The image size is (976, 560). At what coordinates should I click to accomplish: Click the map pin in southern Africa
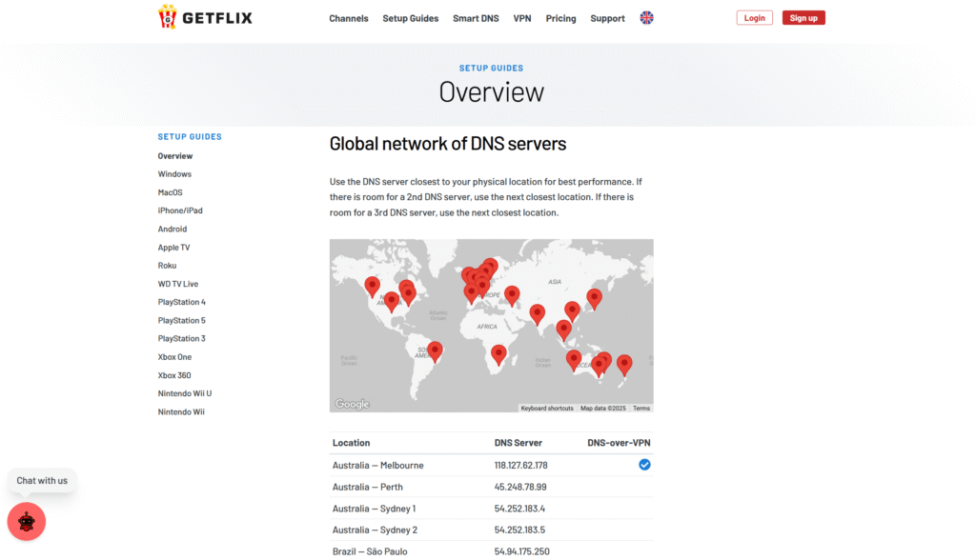[498, 354]
